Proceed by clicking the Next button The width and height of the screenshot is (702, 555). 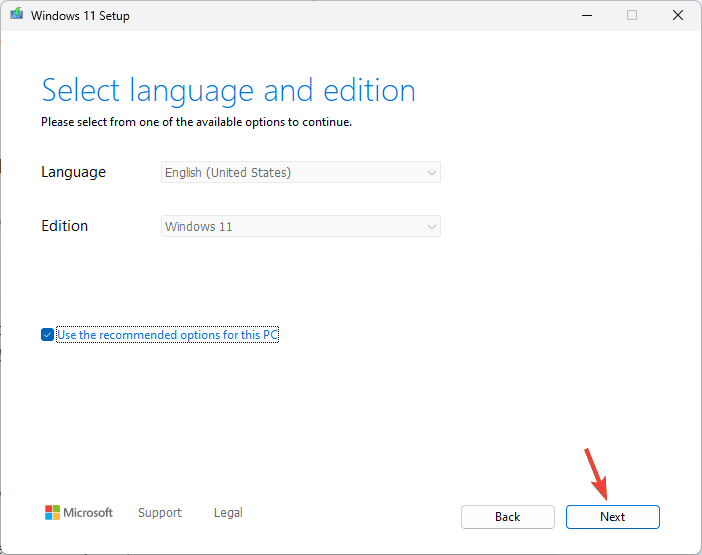(x=612, y=517)
